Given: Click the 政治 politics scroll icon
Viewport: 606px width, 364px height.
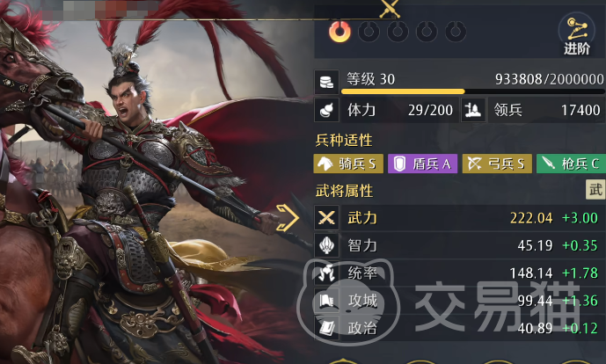Looking at the screenshot, I should click(x=326, y=328).
